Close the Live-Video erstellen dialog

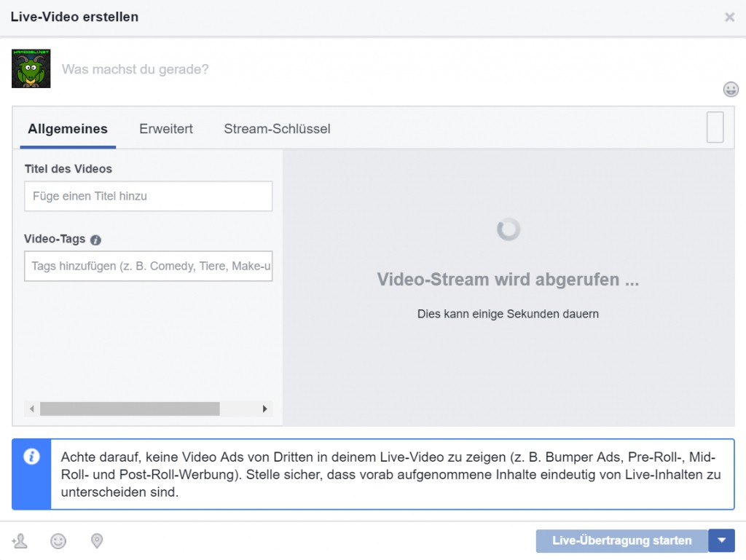pos(729,17)
